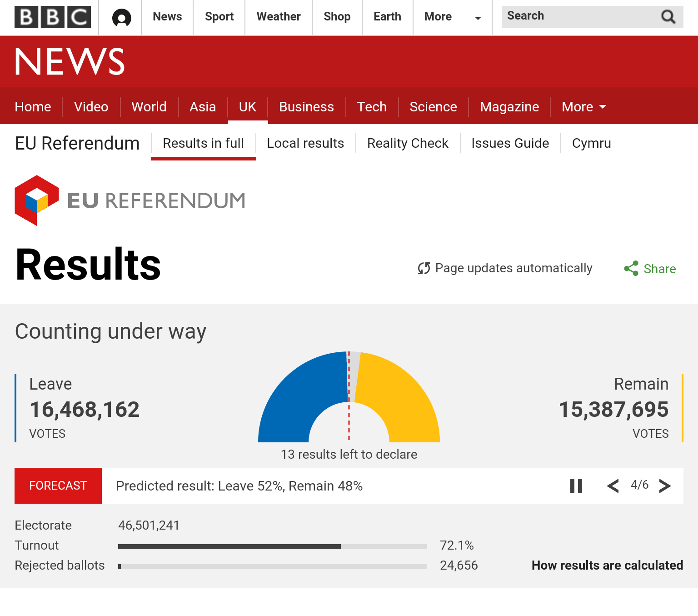This screenshot has width=698, height=616.
Task: Go to the Tech news section
Action: (372, 107)
